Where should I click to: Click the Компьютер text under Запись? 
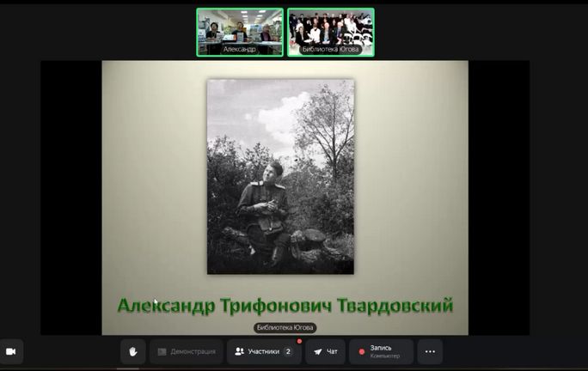click(384, 356)
